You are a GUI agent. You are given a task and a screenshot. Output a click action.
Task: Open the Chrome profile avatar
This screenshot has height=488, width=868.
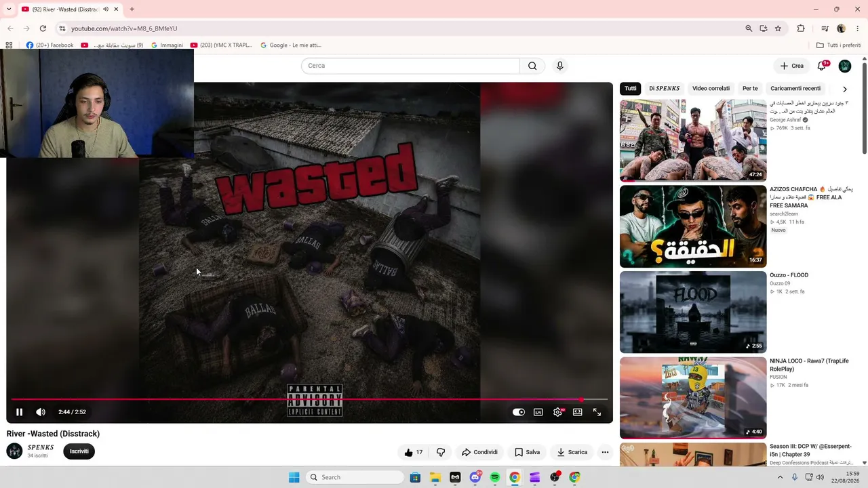pos(842,28)
